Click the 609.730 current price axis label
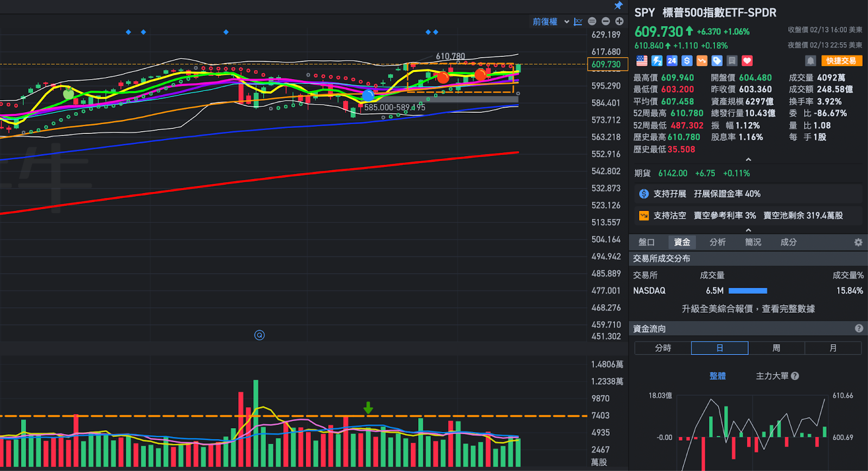The image size is (868, 471). pos(607,64)
